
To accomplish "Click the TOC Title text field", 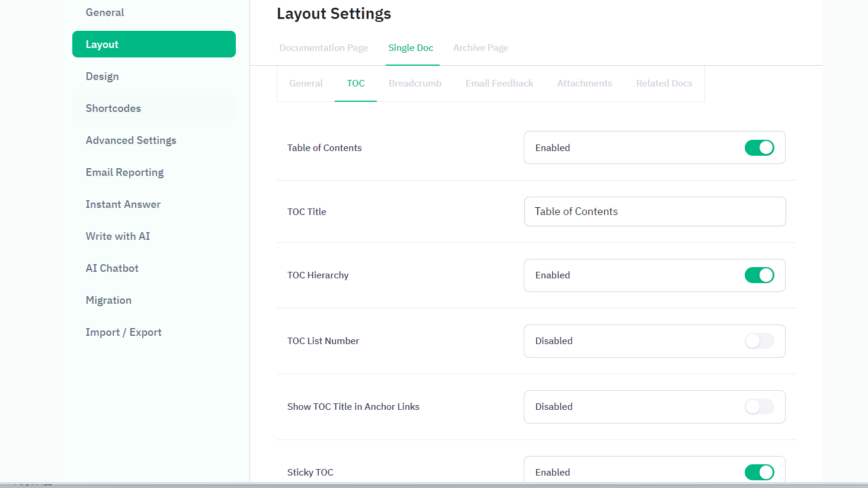I will (x=655, y=211).
